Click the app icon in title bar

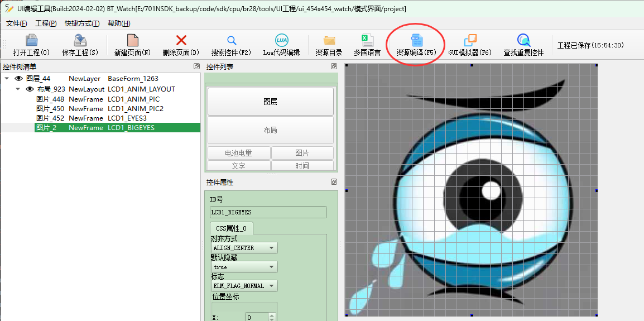coord(9,8)
